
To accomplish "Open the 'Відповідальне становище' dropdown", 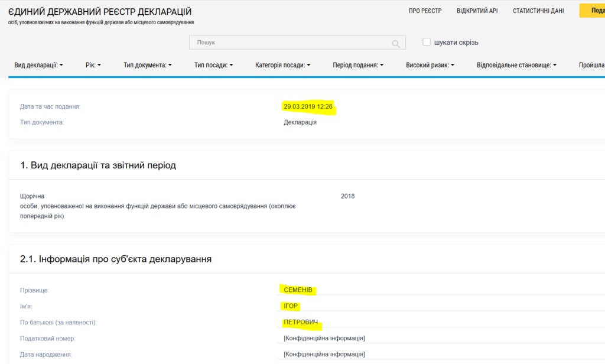I will click(x=516, y=65).
